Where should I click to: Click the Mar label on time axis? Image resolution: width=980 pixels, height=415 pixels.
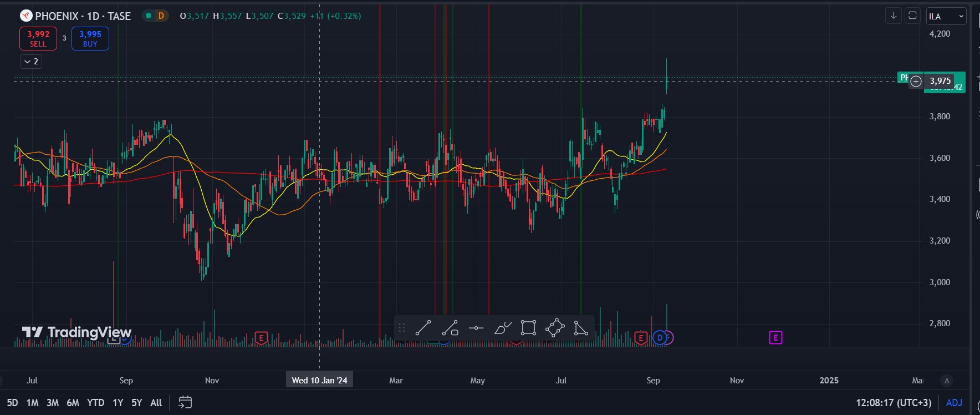tap(396, 381)
